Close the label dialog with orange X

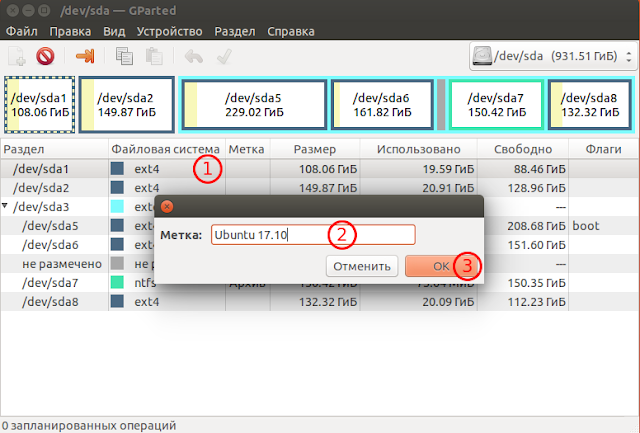click(x=167, y=207)
